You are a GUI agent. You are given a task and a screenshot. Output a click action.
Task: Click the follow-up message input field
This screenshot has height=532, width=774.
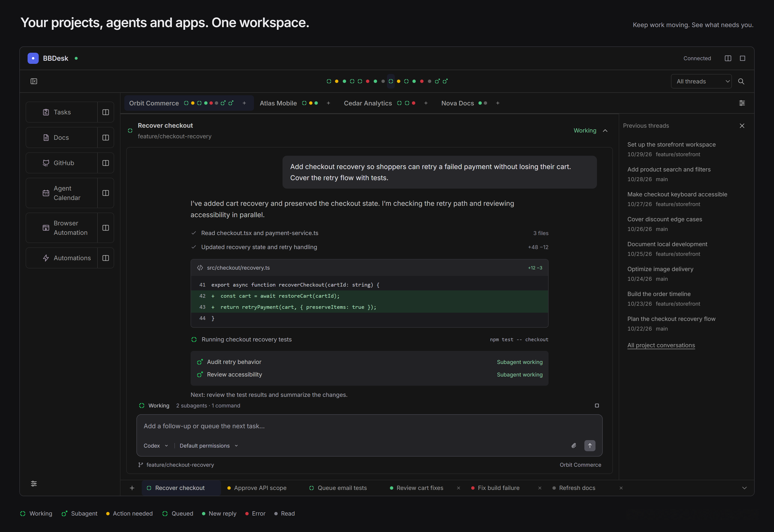(x=369, y=426)
